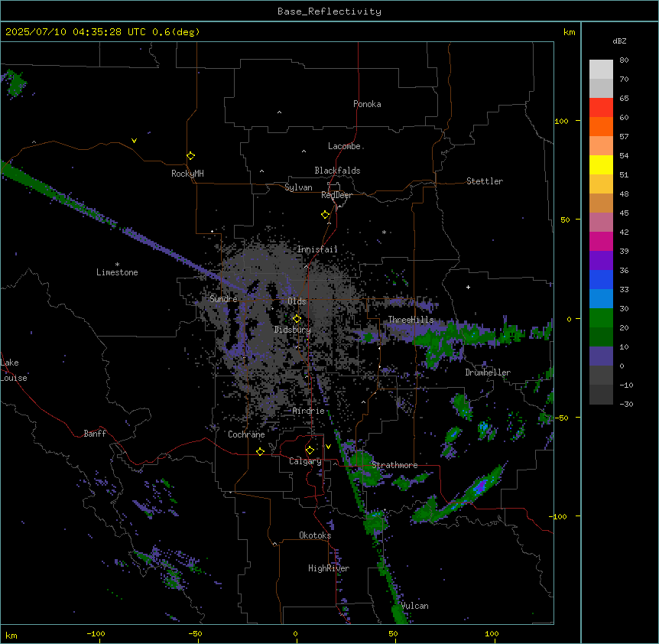659x644 pixels.
Task: Click the yellow marker above Calgary
Action: coord(310,450)
